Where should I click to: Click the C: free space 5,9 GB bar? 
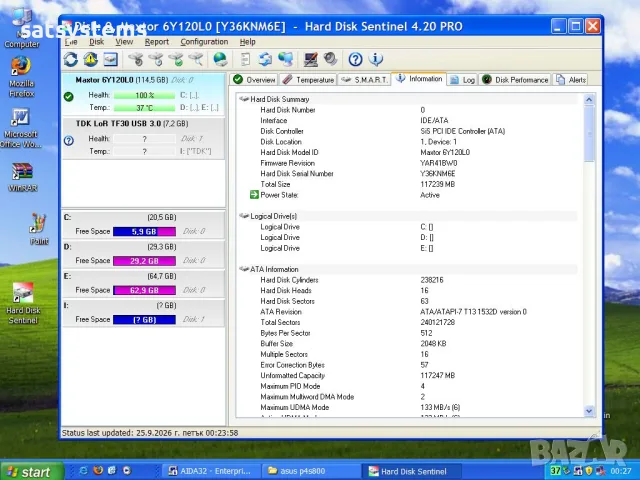(x=144, y=231)
